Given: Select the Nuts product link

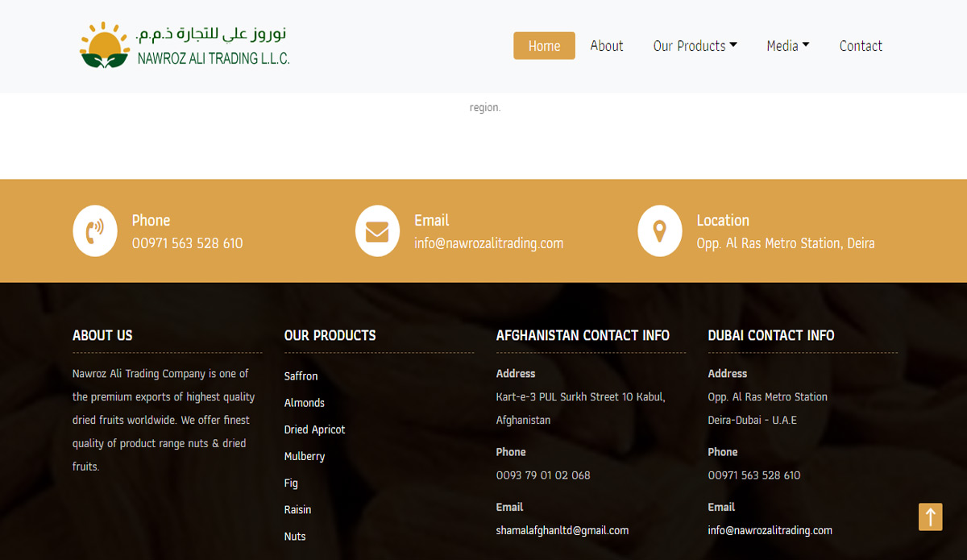Looking at the screenshot, I should 295,536.
